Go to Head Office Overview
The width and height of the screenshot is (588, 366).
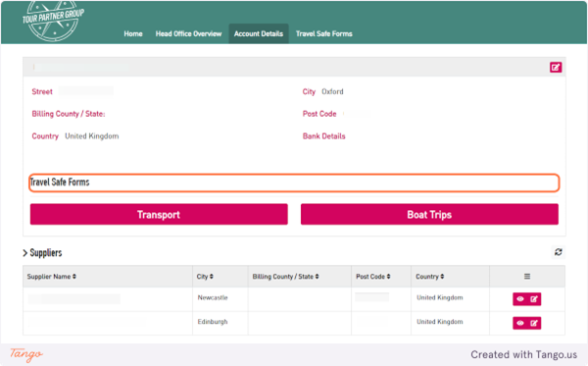[x=188, y=33]
